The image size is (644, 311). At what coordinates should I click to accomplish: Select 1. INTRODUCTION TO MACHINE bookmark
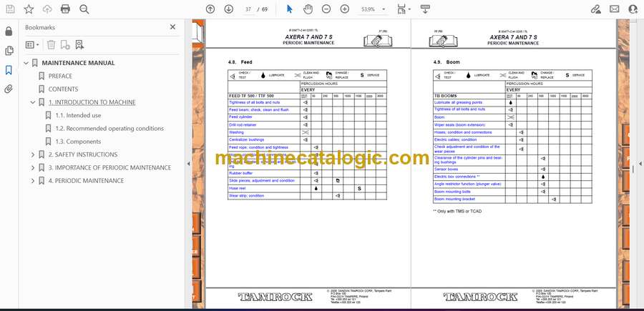(92, 102)
